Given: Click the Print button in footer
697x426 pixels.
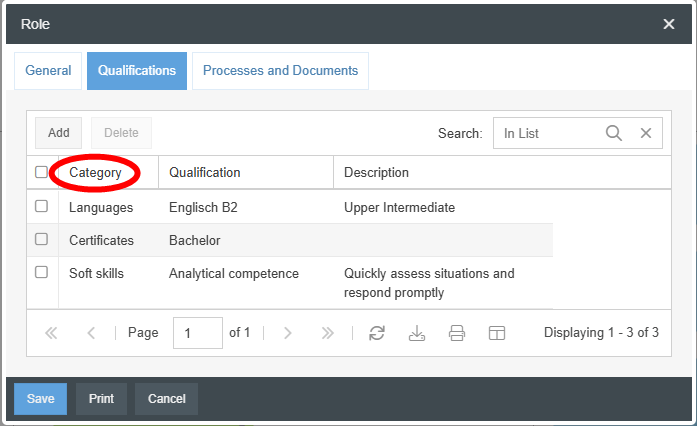Looking at the screenshot, I should [101, 399].
